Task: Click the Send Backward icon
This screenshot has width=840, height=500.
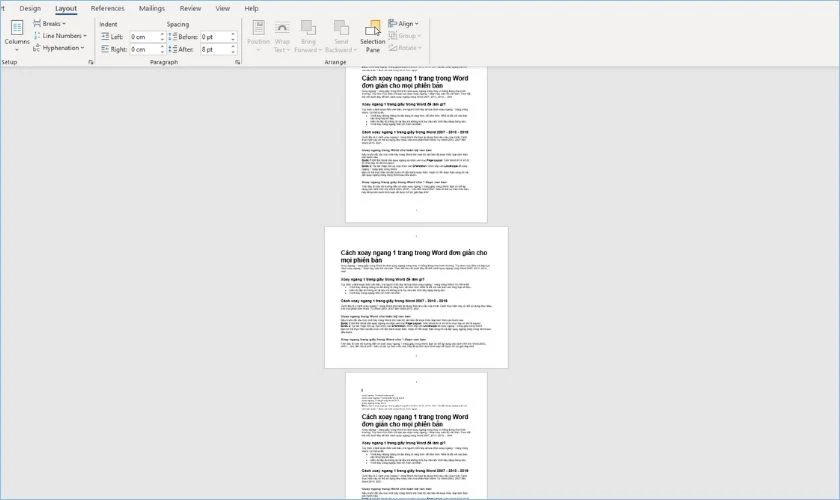Action: point(341,28)
